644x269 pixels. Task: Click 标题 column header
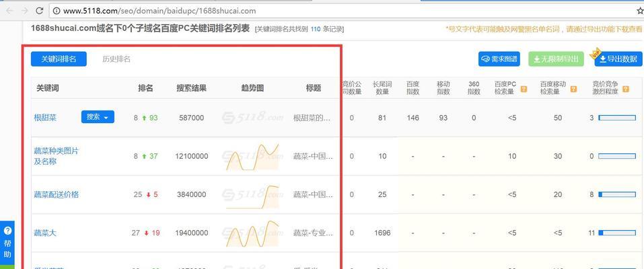[x=314, y=88]
